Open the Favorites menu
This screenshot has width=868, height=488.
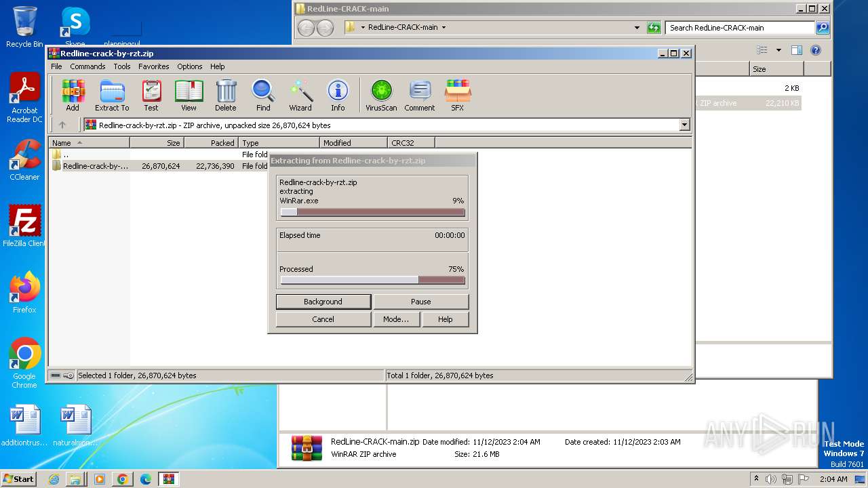coord(154,66)
